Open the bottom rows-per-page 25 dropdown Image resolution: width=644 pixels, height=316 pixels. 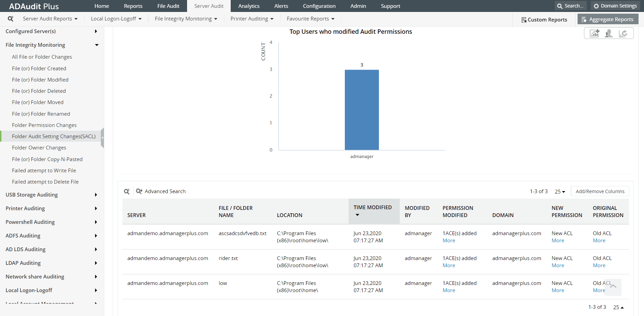click(618, 307)
